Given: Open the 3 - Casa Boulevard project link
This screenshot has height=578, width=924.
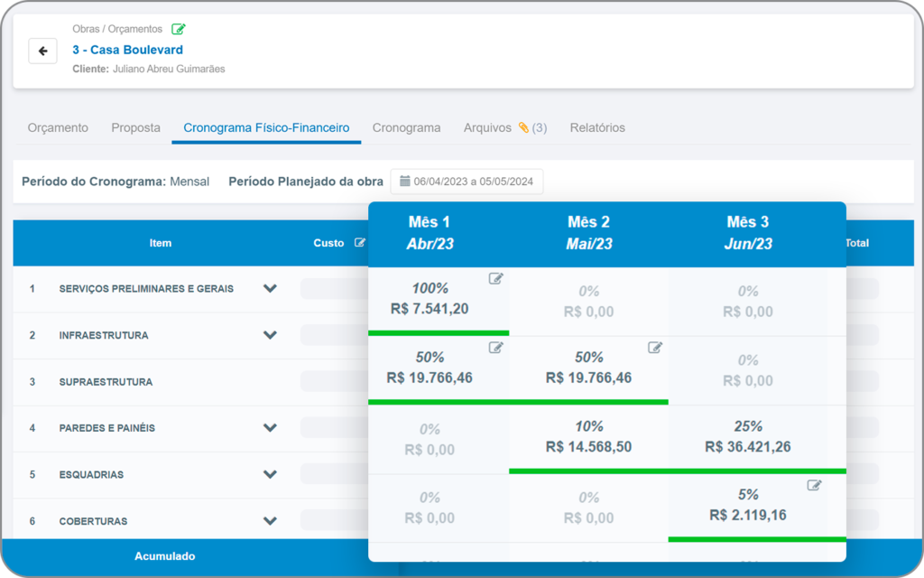Looking at the screenshot, I should tap(127, 50).
